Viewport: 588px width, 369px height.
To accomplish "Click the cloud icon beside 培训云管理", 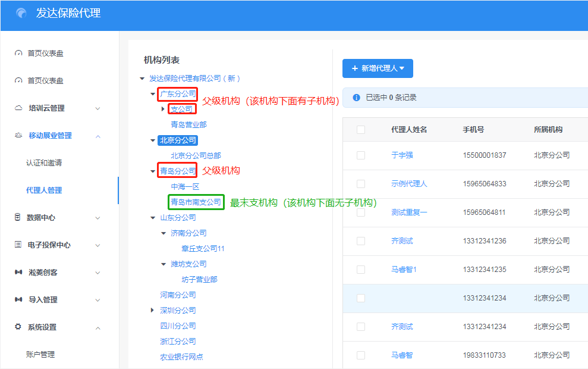I will pos(18,108).
